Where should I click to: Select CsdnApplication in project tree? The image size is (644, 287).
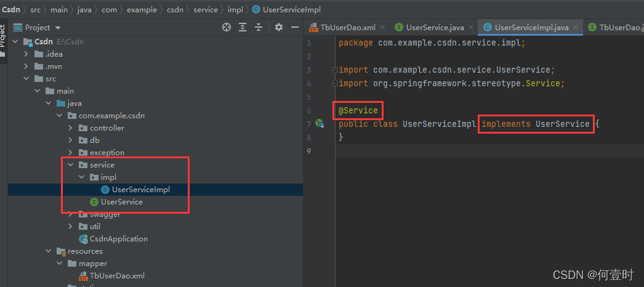pyautogui.click(x=119, y=238)
